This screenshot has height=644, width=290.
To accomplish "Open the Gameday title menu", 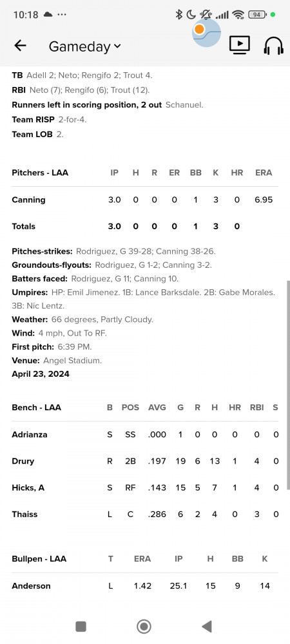I will pos(84,46).
